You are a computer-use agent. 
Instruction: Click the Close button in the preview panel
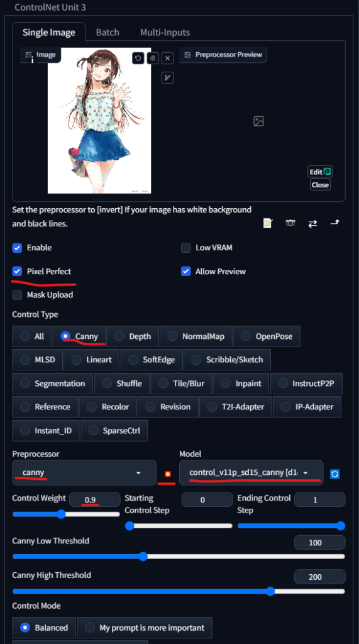click(x=320, y=185)
